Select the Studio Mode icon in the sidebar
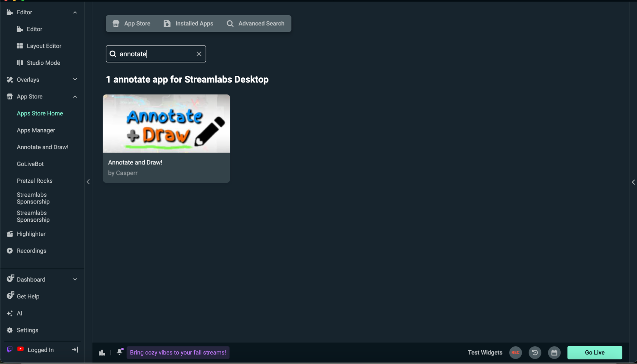This screenshot has width=637, height=364. pos(20,63)
